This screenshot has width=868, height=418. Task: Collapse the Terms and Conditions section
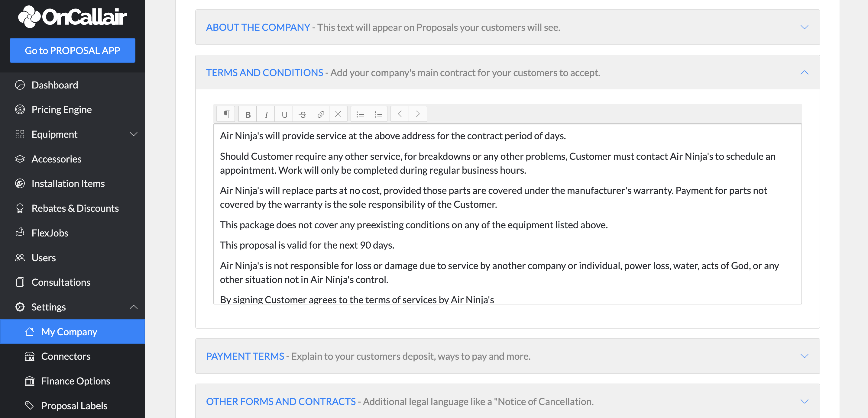coord(804,73)
